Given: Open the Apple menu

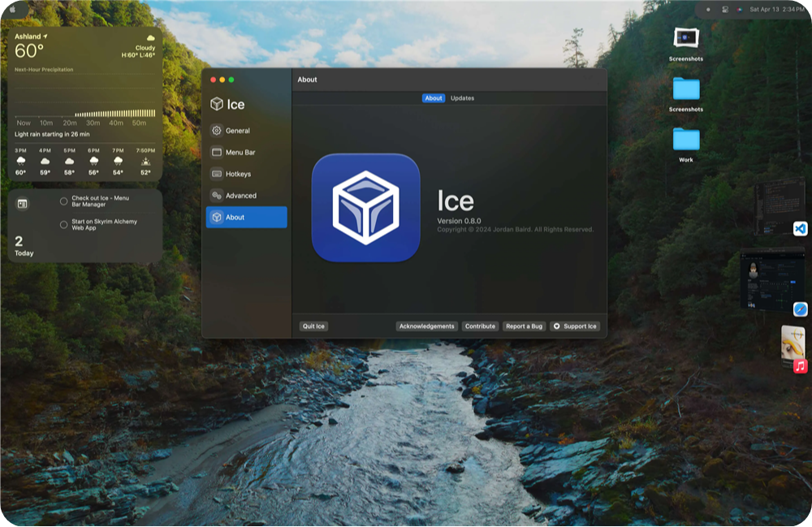Looking at the screenshot, I should (x=12, y=9).
